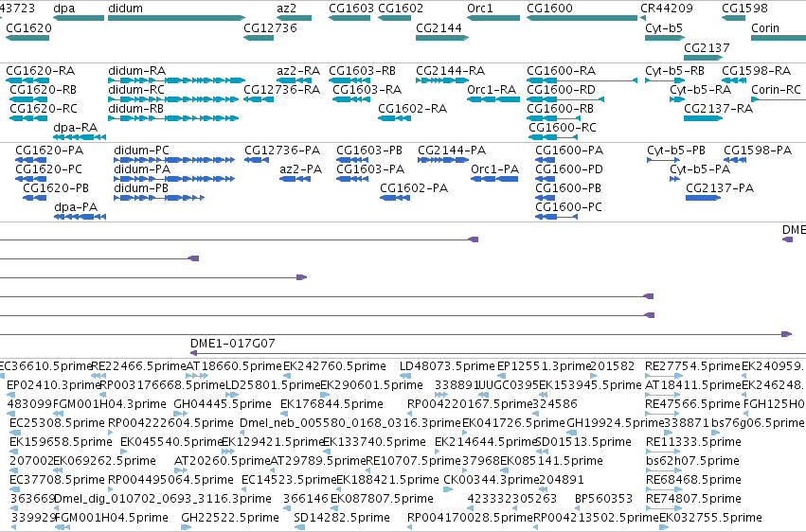Click the CG1620-PA protein feature
806x532 pixels.
point(31,160)
